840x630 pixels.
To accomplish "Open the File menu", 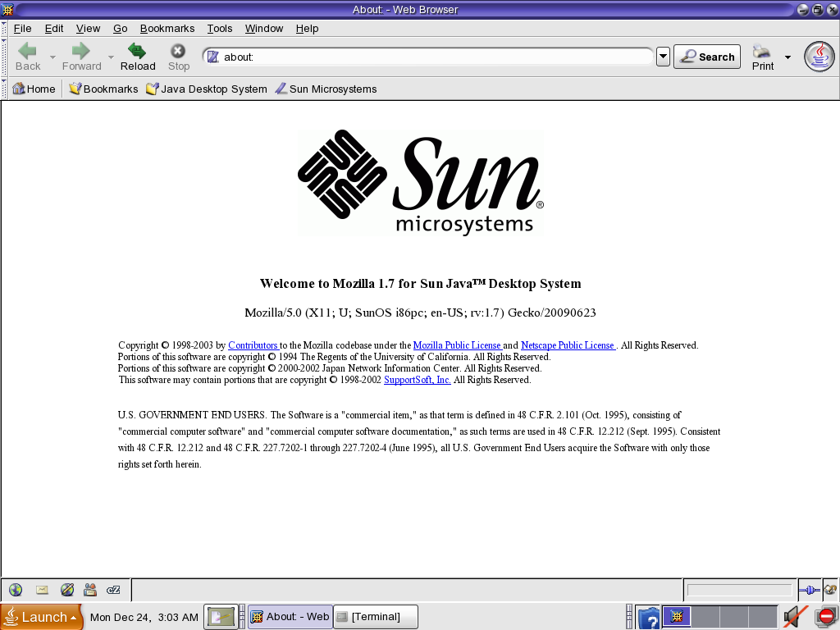I will [x=22, y=29].
